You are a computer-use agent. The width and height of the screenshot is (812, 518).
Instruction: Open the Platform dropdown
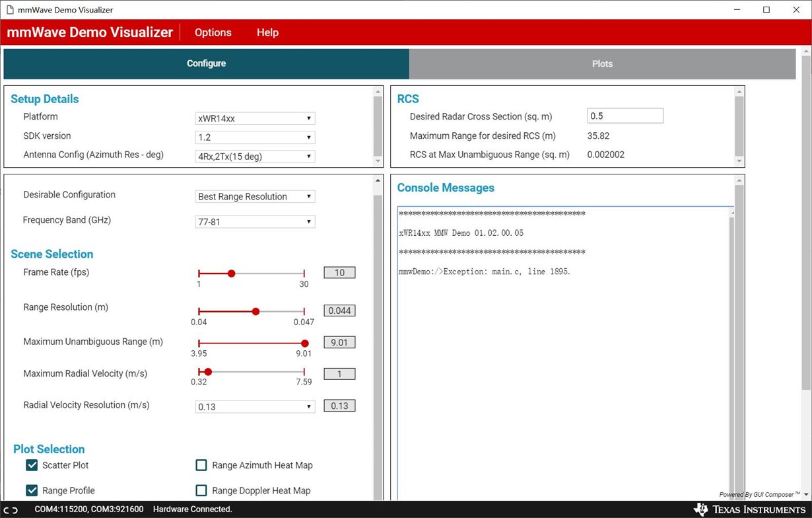click(255, 118)
